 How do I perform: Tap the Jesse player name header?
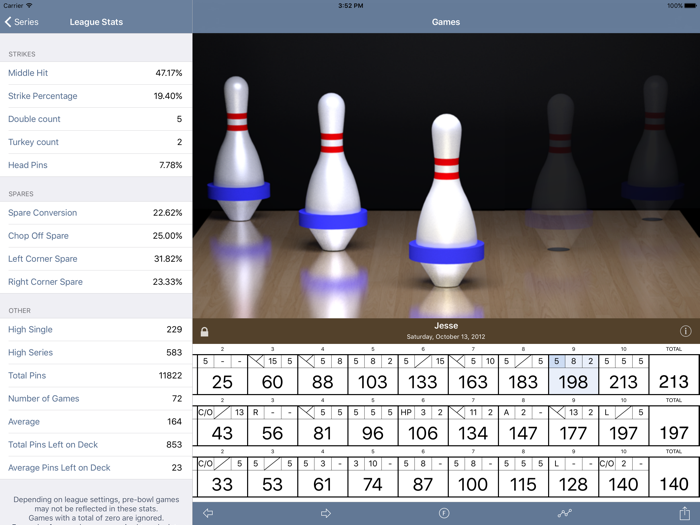446,326
